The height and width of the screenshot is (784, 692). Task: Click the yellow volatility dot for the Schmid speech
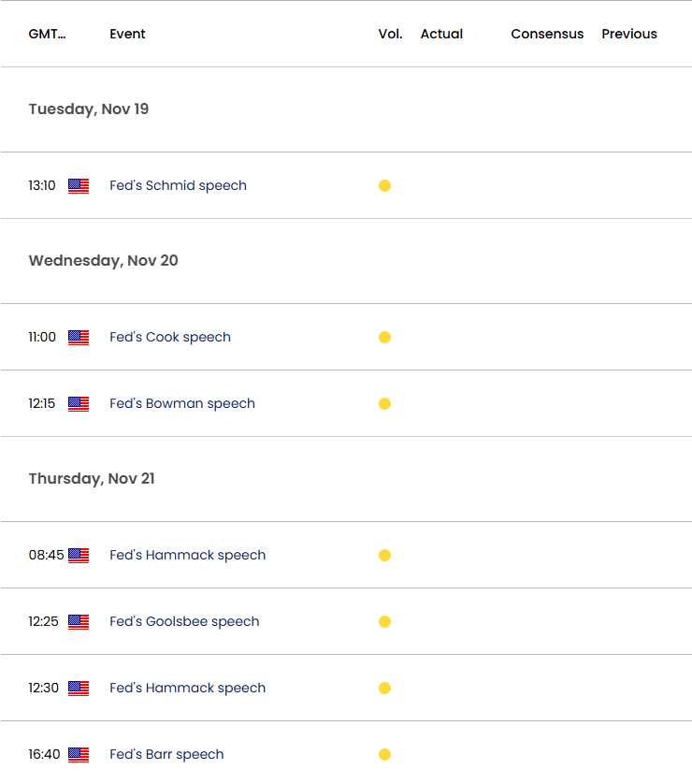pos(384,186)
